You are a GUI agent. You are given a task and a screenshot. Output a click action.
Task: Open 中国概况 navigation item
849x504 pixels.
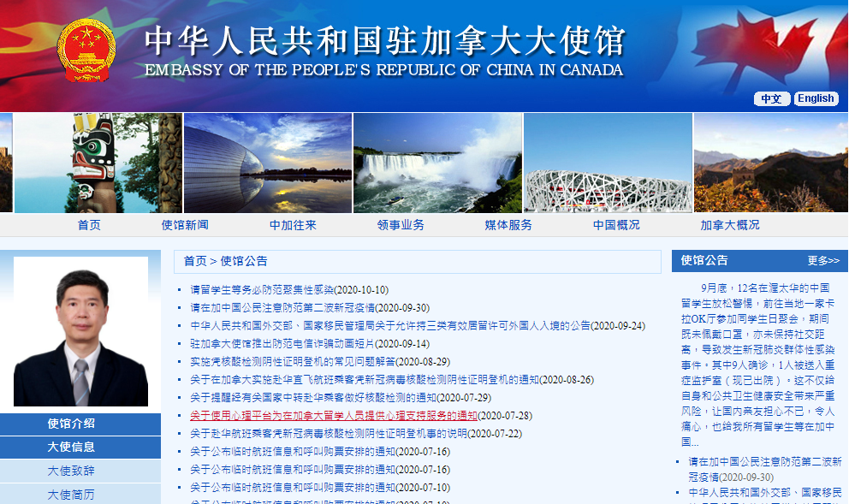click(x=616, y=225)
